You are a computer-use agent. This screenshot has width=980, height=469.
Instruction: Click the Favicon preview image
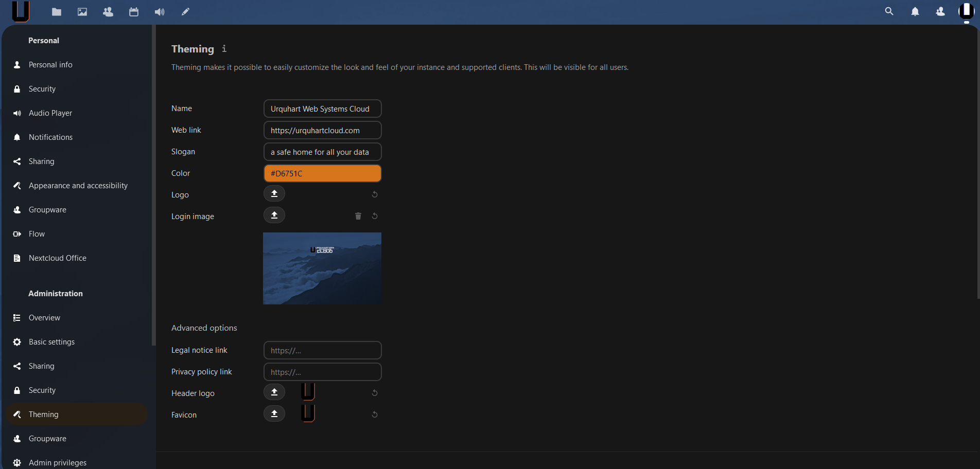coord(308,413)
